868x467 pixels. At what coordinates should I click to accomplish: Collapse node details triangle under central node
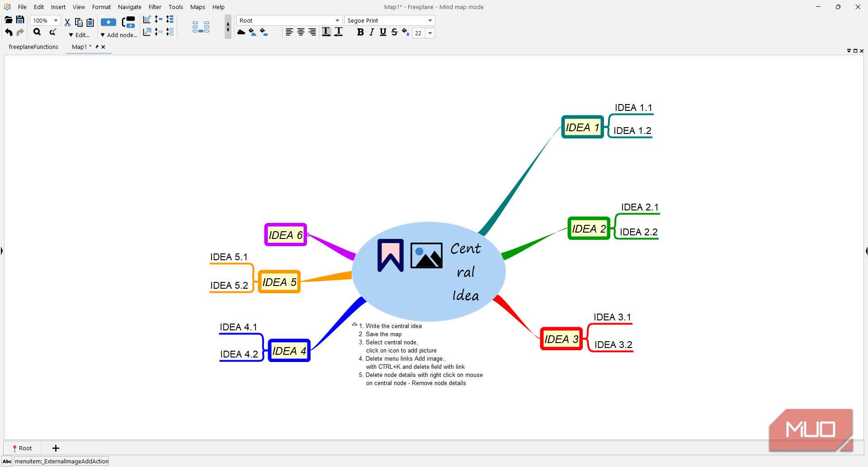point(354,324)
